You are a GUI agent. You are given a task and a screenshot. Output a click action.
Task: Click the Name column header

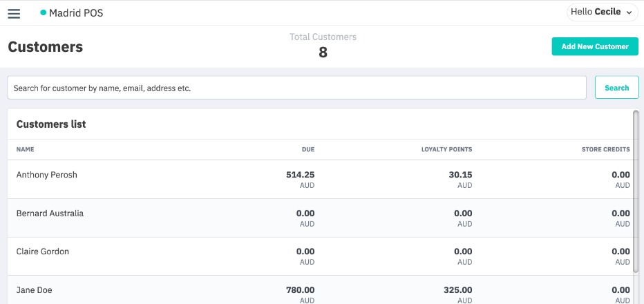(26, 149)
